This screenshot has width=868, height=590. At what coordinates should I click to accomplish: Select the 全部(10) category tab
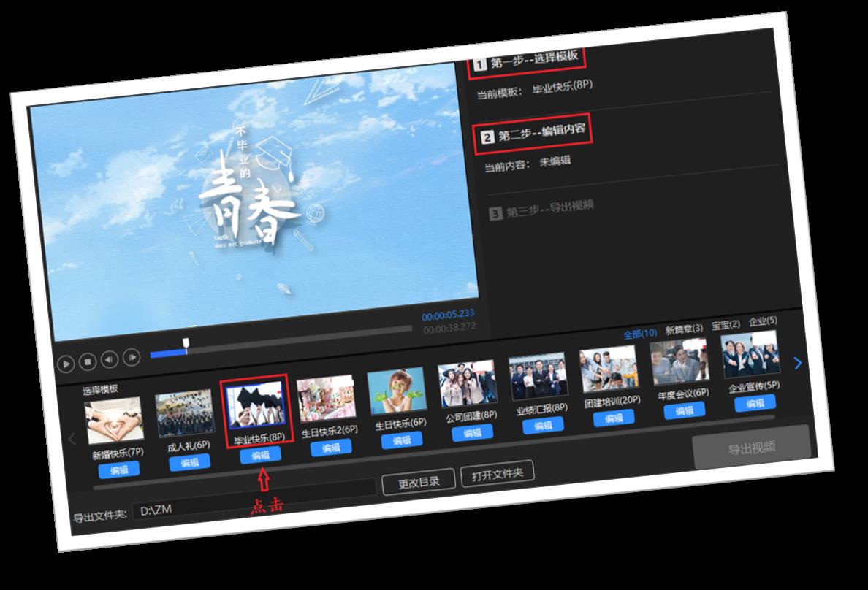point(639,334)
